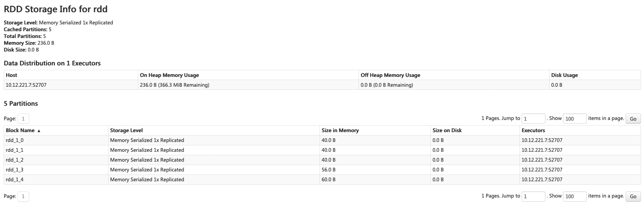
Task: Click the Disk Usage column header
Action: point(564,75)
